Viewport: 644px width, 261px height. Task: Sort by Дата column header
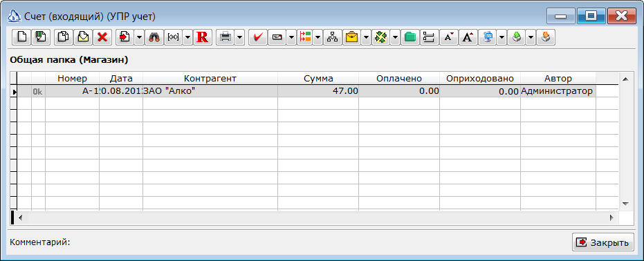click(121, 78)
